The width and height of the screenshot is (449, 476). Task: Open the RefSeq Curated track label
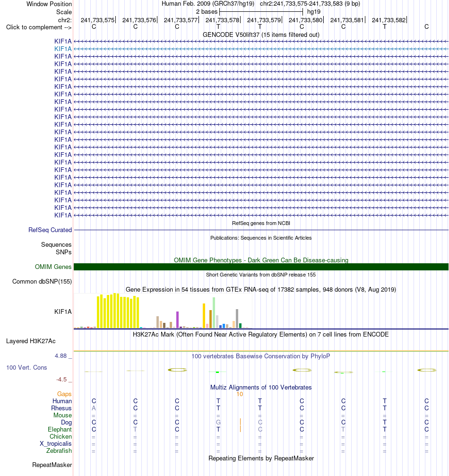tap(50, 230)
